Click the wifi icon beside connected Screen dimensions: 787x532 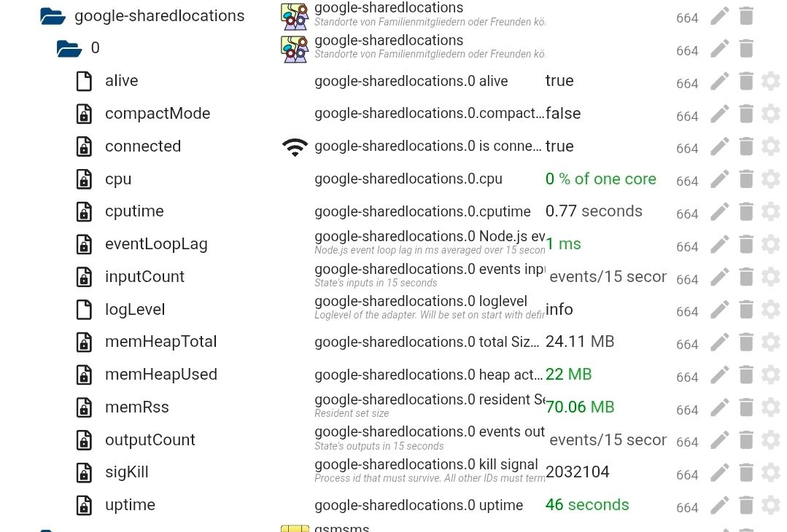(295, 146)
